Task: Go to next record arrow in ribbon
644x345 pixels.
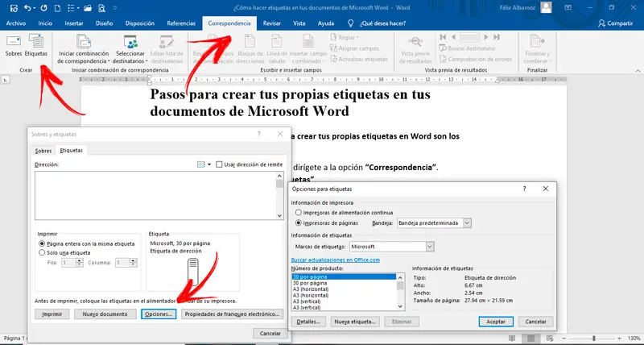Action: click(x=486, y=37)
